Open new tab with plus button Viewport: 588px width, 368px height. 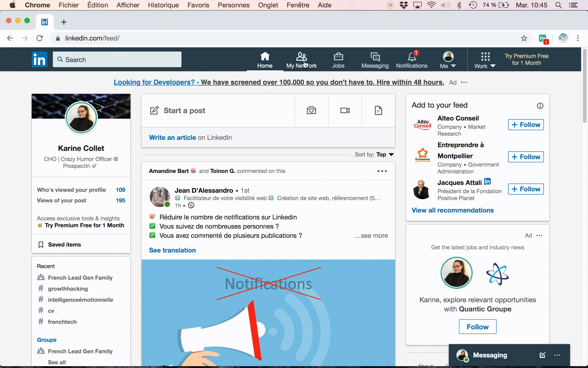click(x=64, y=22)
